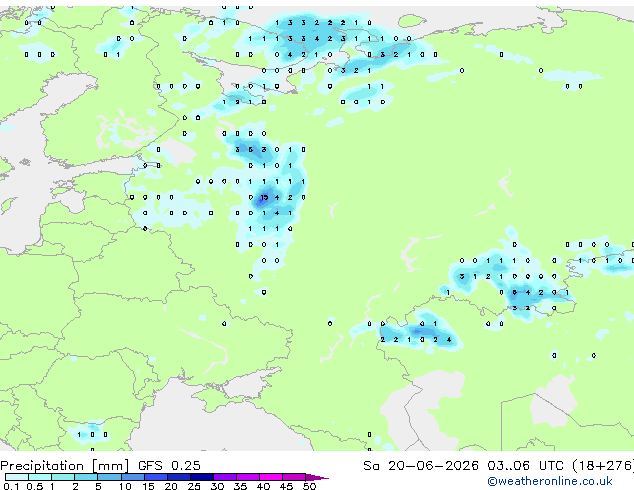The image size is (634, 490).
Task: Click legend swatch between 45 and 50
Action: [294, 477]
